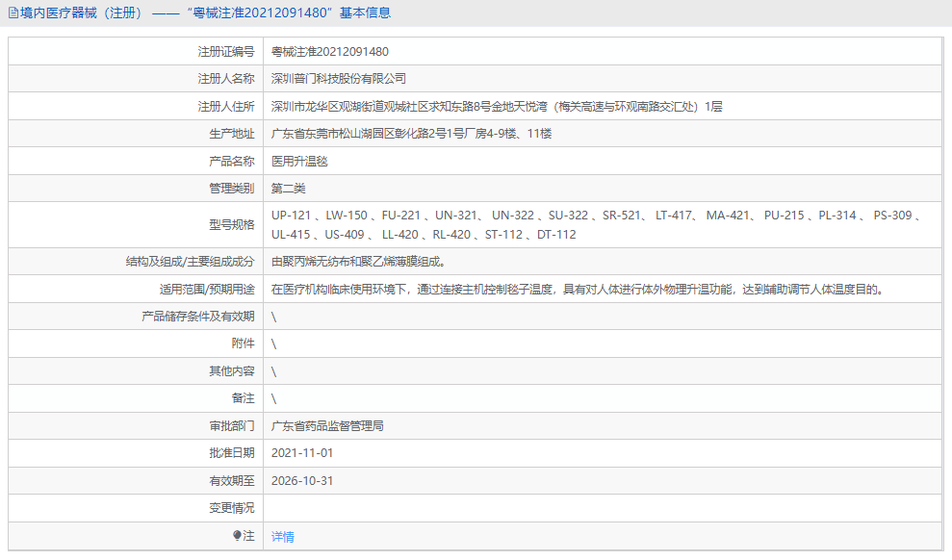This screenshot has width=952, height=560.
Task: Open the 详情 details link
Action: coord(282,536)
